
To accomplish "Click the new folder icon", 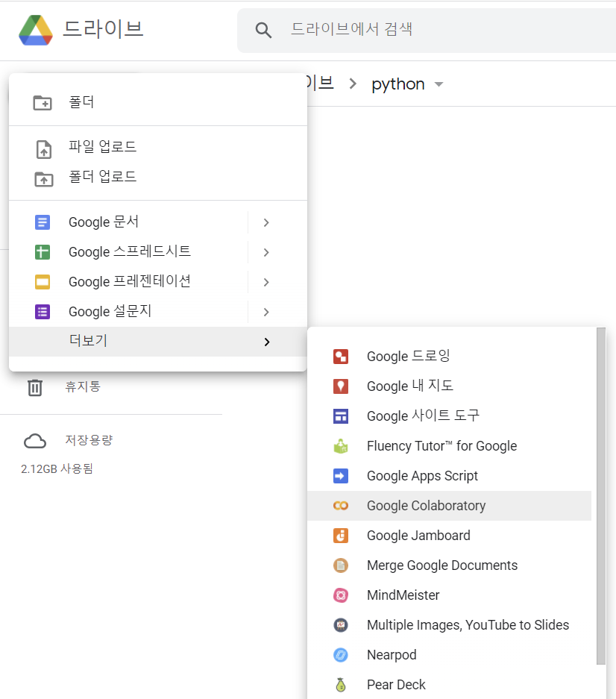I will (43, 102).
